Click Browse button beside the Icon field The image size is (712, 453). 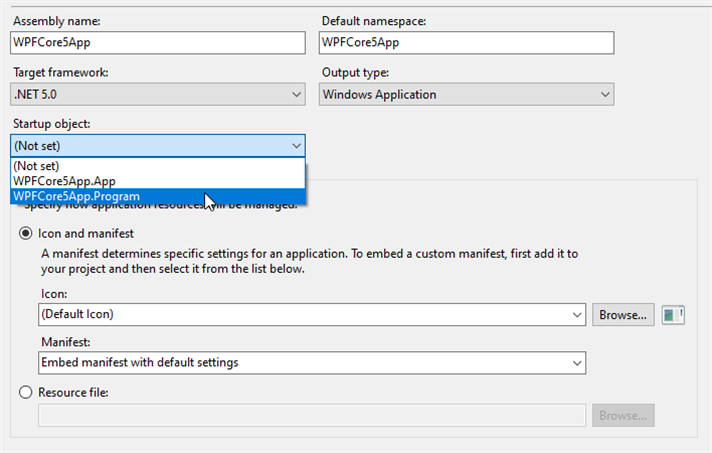tap(623, 314)
